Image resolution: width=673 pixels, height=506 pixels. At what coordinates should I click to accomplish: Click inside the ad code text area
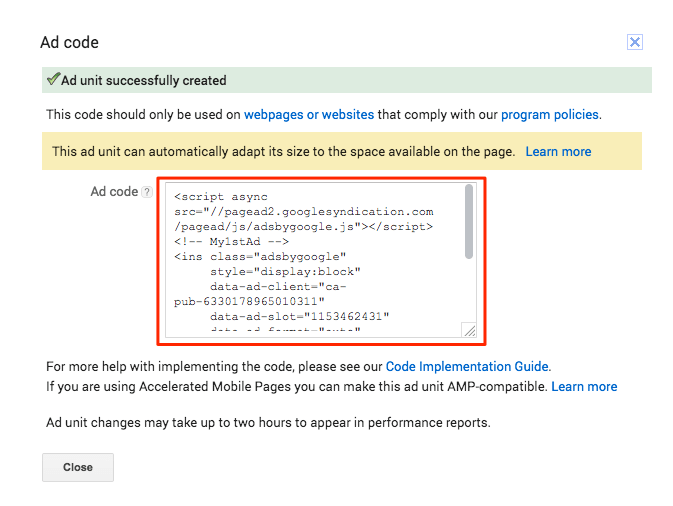tap(321, 260)
